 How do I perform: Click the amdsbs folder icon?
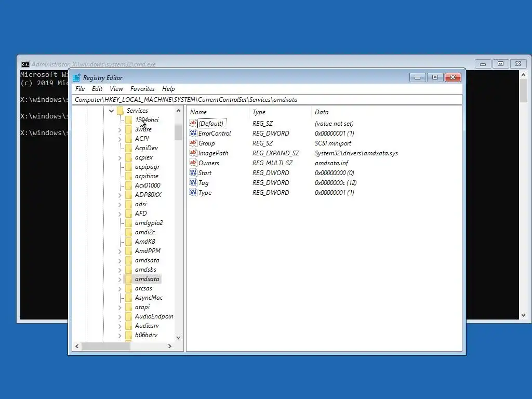point(129,270)
